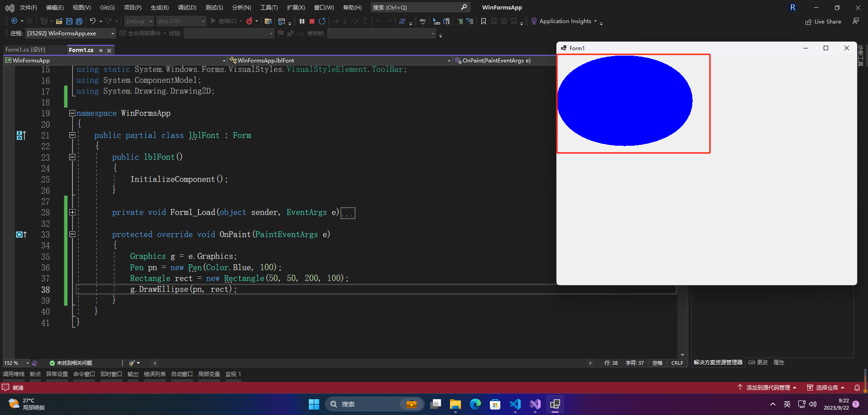Click Windows Start button on taskbar
Viewport: 868px width, 415px height.
[314, 404]
